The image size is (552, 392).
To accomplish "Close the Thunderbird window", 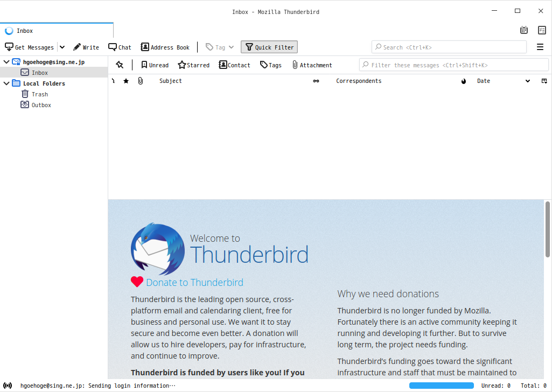I will click(541, 11).
